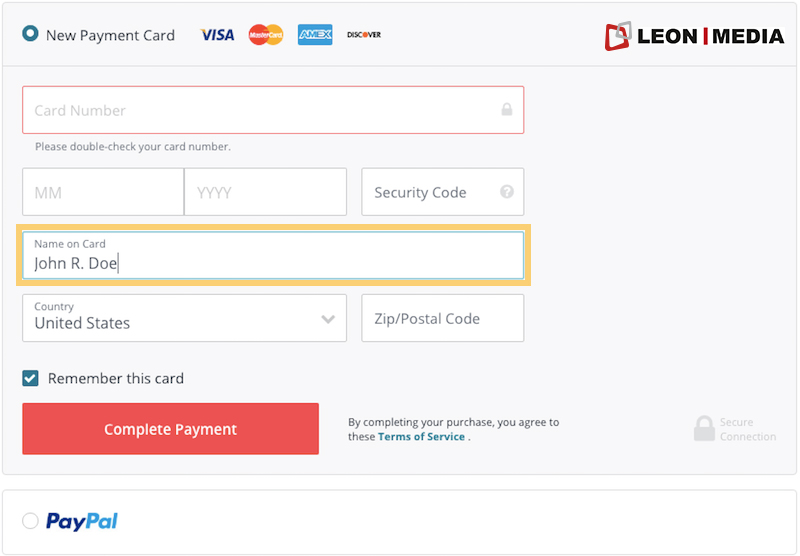800x556 pixels.
Task: Click the Amex card logo
Action: click(x=315, y=35)
